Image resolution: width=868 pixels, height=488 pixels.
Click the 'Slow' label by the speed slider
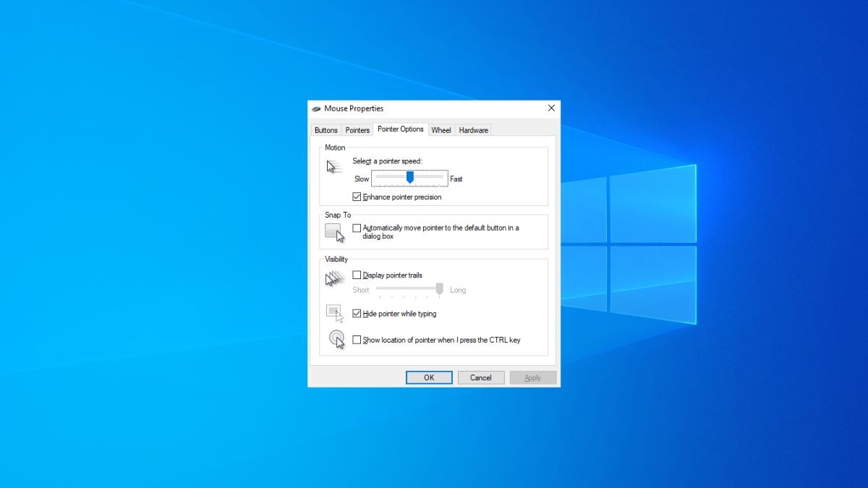pyautogui.click(x=362, y=179)
